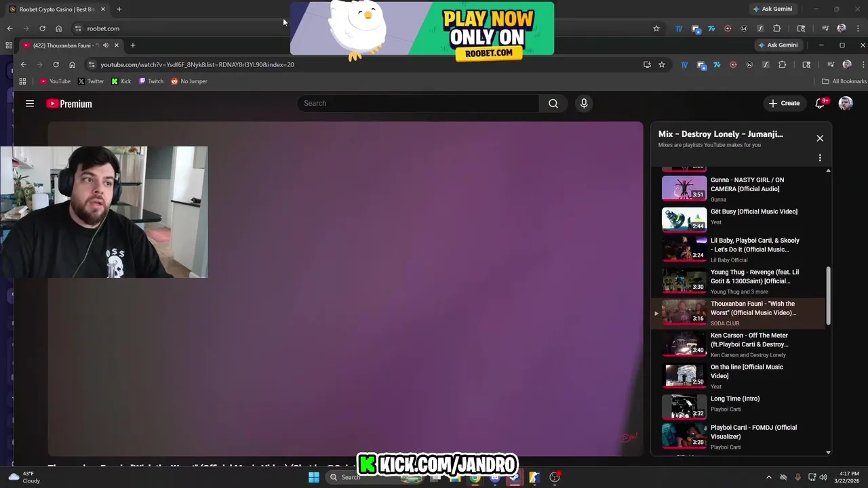This screenshot has width=868, height=488.
Task: Play Gët Busy by Yeat
Action: [x=738, y=219]
